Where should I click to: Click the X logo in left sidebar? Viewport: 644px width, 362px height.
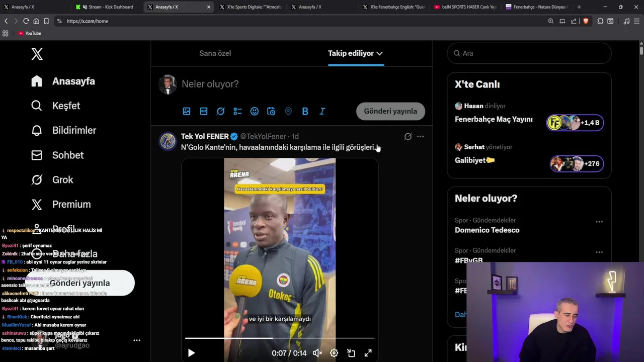point(37,54)
